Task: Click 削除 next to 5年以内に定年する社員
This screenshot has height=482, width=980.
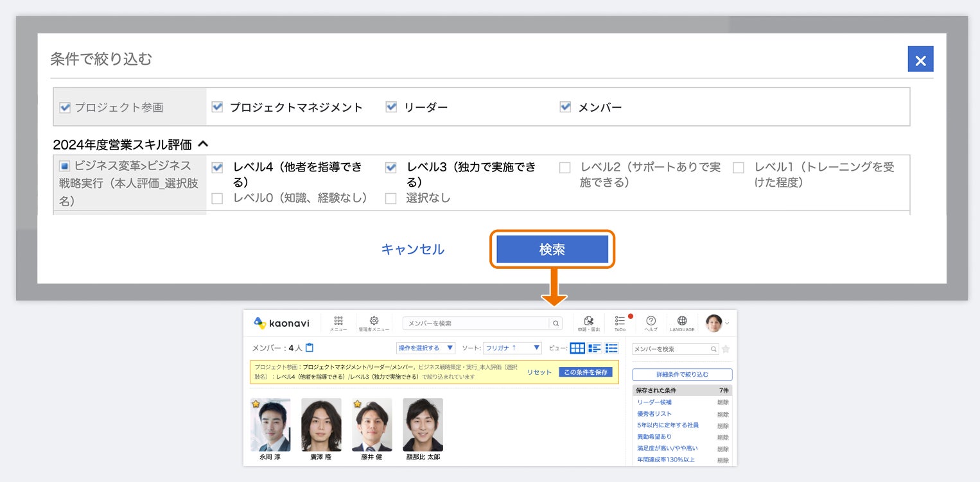Action: tap(723, 426)
